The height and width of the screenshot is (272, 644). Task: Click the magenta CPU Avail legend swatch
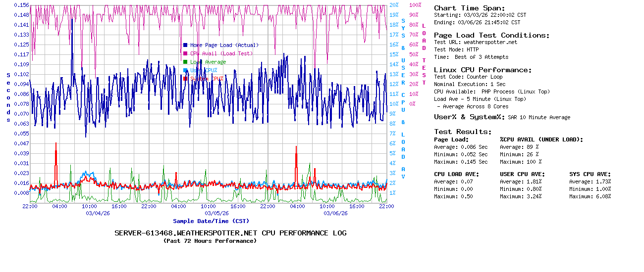tap(185, 53)
